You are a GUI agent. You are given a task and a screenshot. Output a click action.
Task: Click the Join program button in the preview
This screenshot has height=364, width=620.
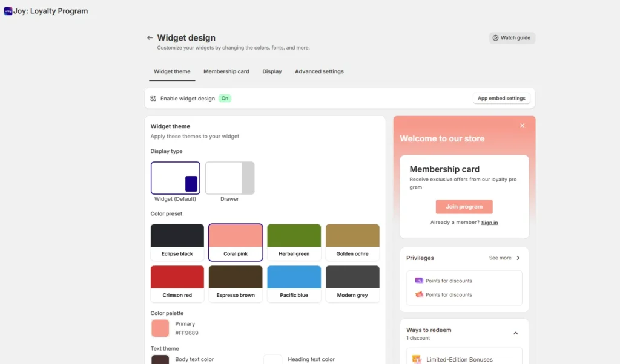(x=464, y=206)
